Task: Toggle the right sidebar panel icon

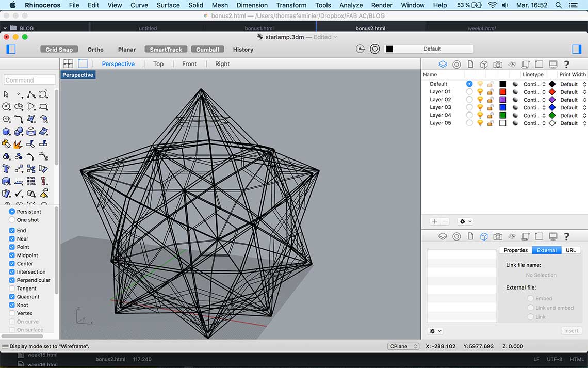Action: (x=576, y=49)
